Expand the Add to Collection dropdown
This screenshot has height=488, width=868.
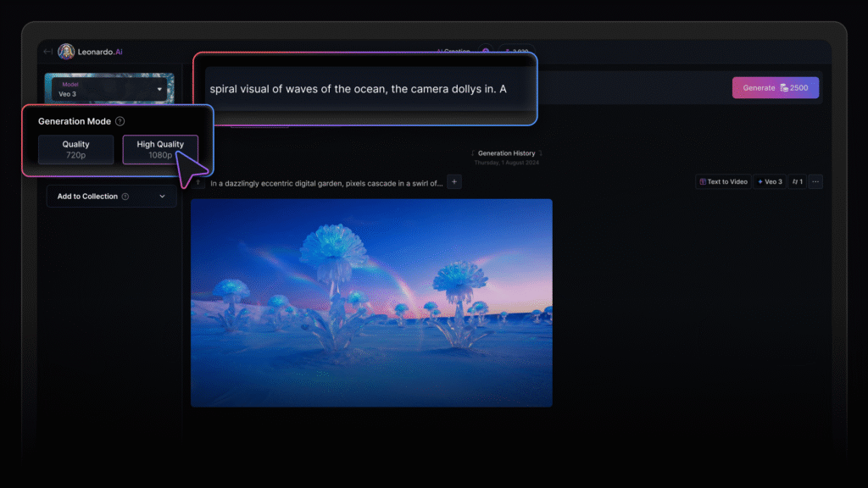coord(111,197)
